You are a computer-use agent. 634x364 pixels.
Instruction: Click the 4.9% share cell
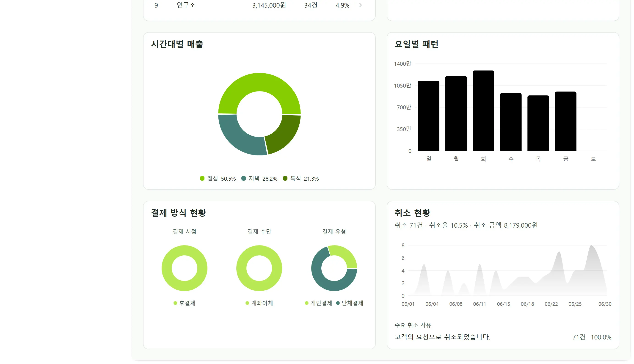[342, 5]
